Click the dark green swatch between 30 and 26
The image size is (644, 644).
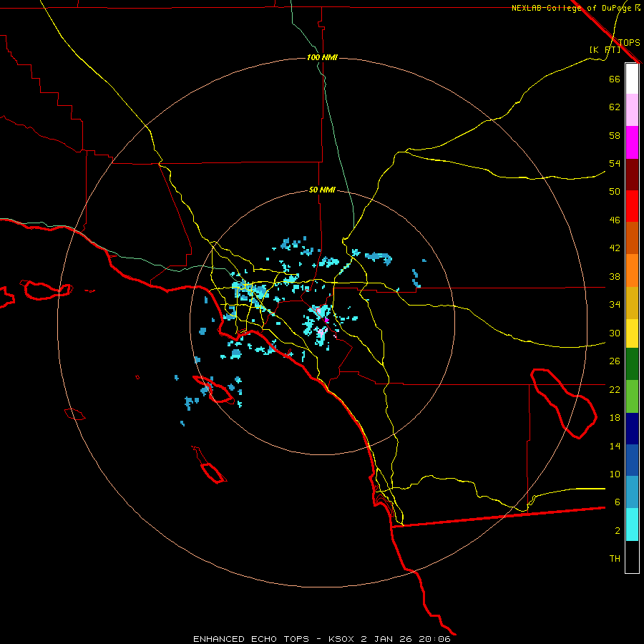pyautogui.click(x=632, y=364)
